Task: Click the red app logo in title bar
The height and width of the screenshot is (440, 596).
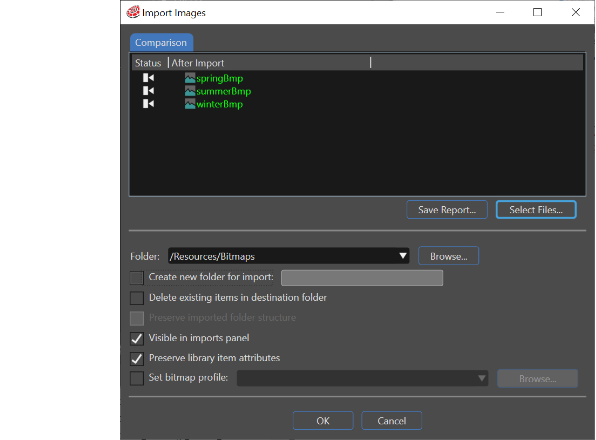Action: point(133,12)
